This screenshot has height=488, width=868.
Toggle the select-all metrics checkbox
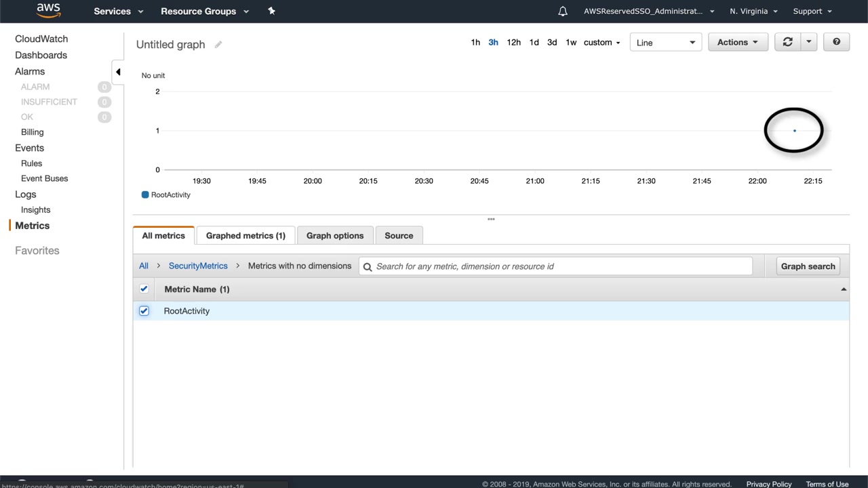pyautogui.click(x=144, y=289)
